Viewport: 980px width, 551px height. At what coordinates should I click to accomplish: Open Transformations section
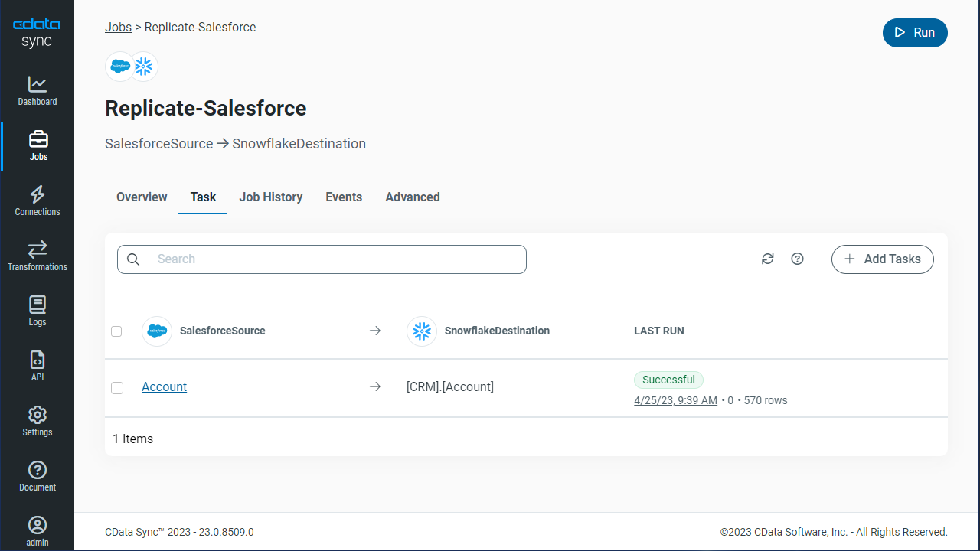37,256
